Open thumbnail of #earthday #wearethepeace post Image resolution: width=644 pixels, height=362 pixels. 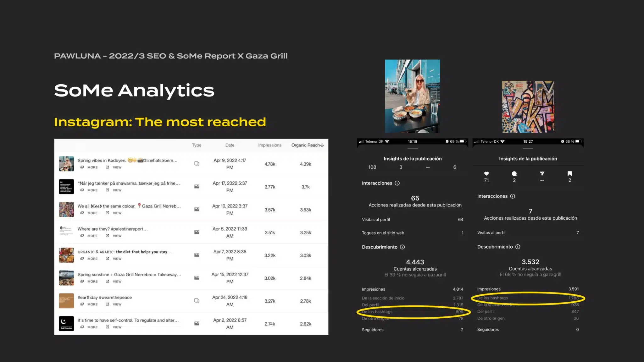pos(66,301)
